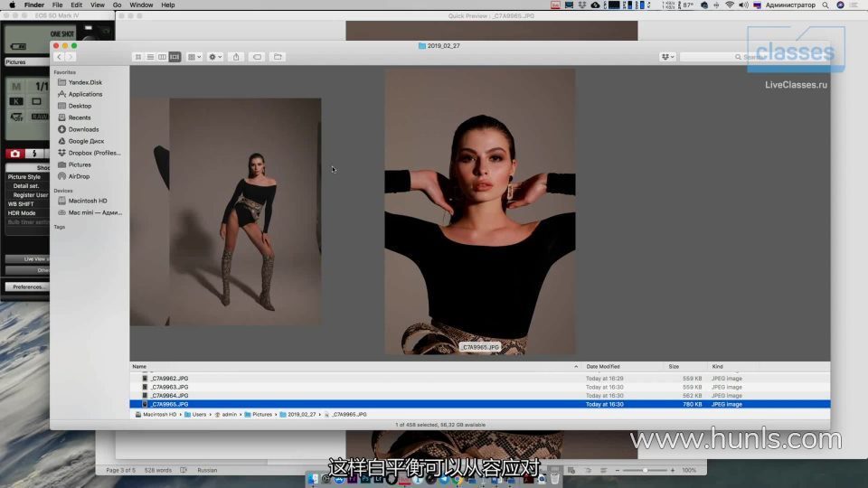Go forward with Finder forward arrow

coord(71,57)
